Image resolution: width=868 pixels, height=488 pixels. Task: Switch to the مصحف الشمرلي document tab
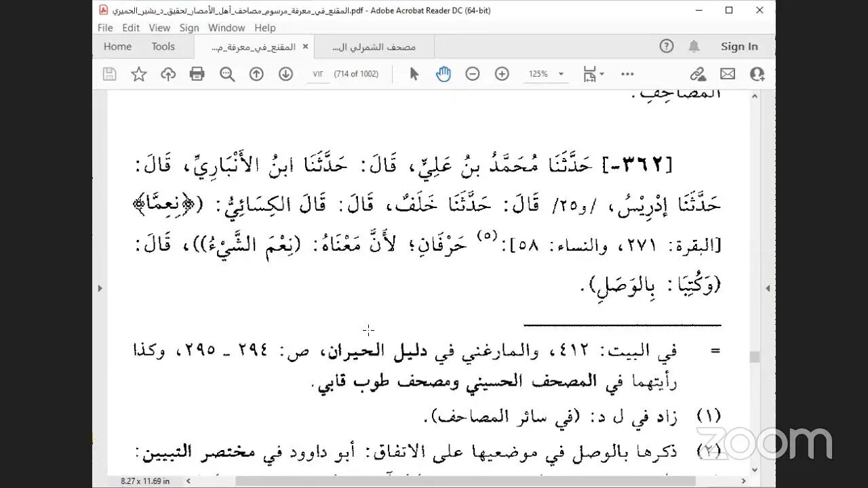tap(374, 47)
